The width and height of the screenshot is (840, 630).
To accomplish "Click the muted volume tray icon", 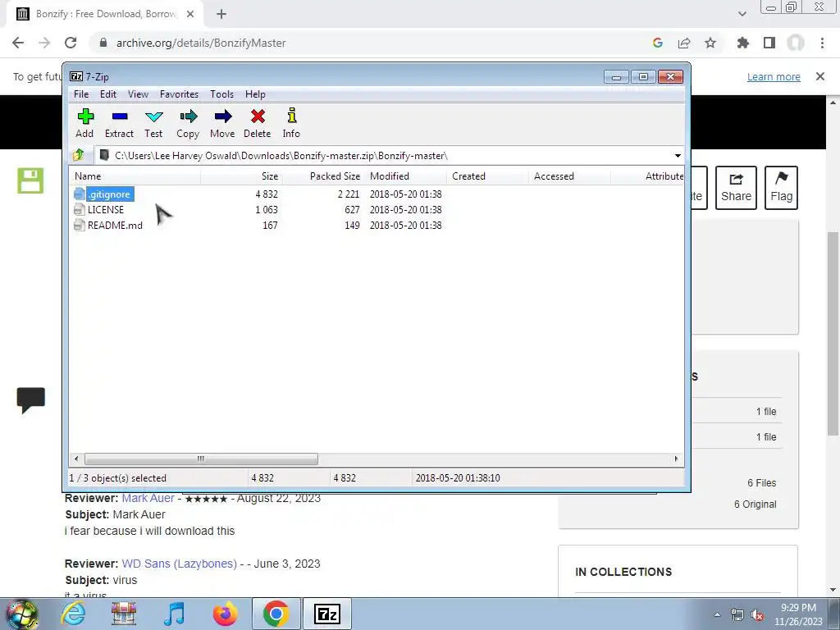I will 757,615.
